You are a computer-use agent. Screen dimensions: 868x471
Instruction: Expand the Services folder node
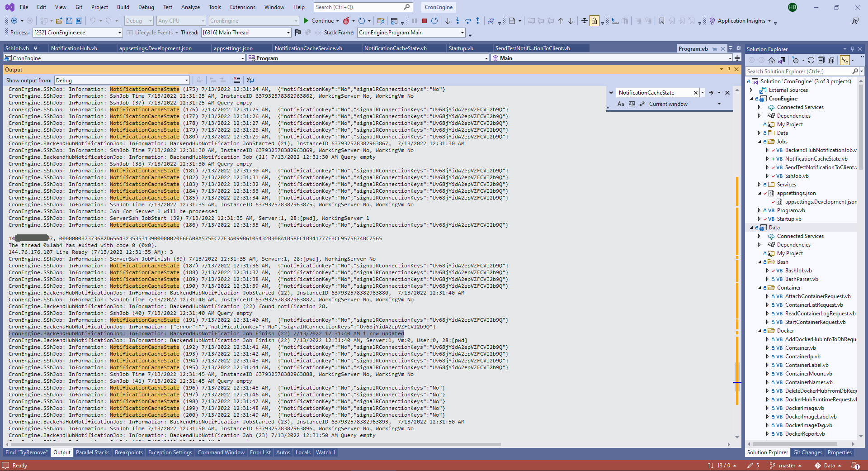tap(759, 185)
